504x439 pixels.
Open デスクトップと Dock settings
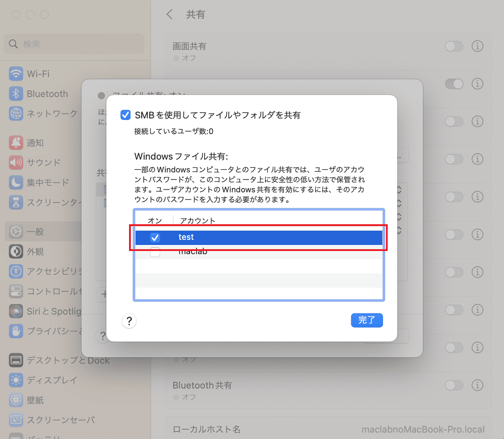(59, 360)
